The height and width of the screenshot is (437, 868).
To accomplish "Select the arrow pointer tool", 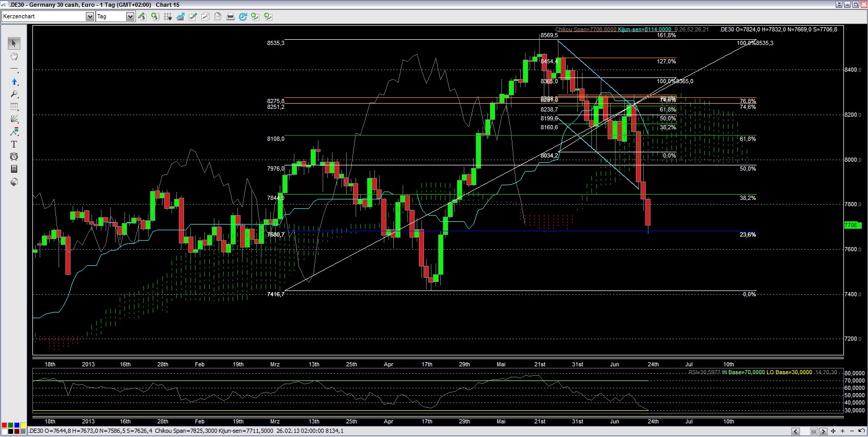I will [14, 43].
